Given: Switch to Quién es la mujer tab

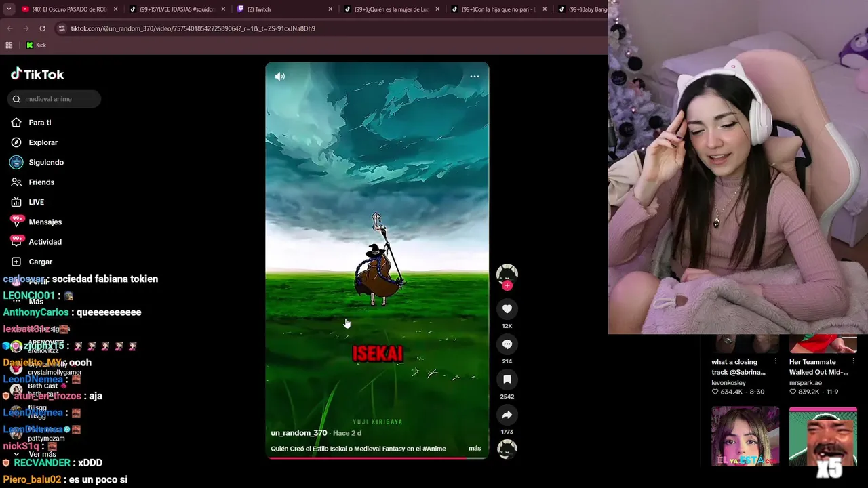Looking at the screenshot, I should pos(392,9).
